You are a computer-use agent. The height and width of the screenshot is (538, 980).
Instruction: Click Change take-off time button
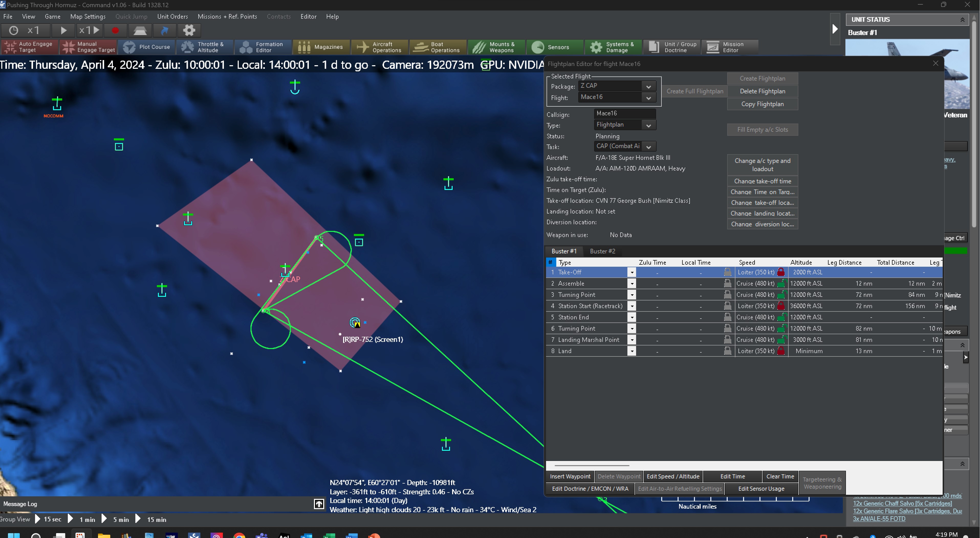763,181
